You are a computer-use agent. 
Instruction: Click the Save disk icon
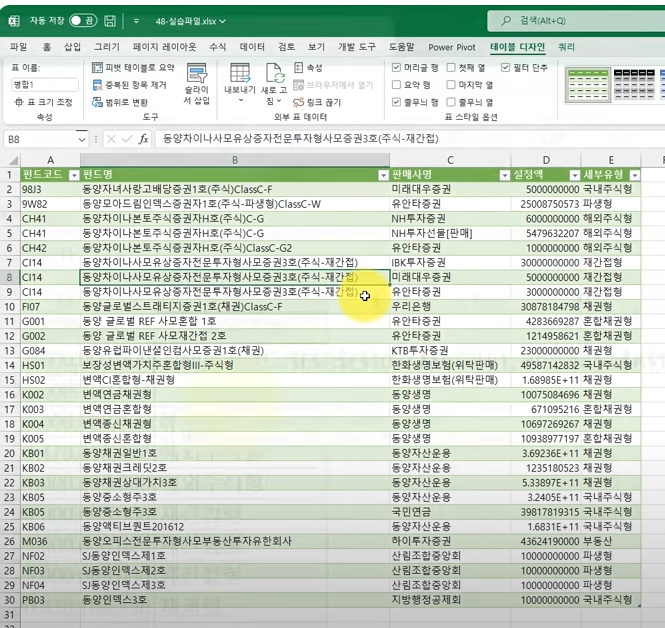(x=110, y=21)
